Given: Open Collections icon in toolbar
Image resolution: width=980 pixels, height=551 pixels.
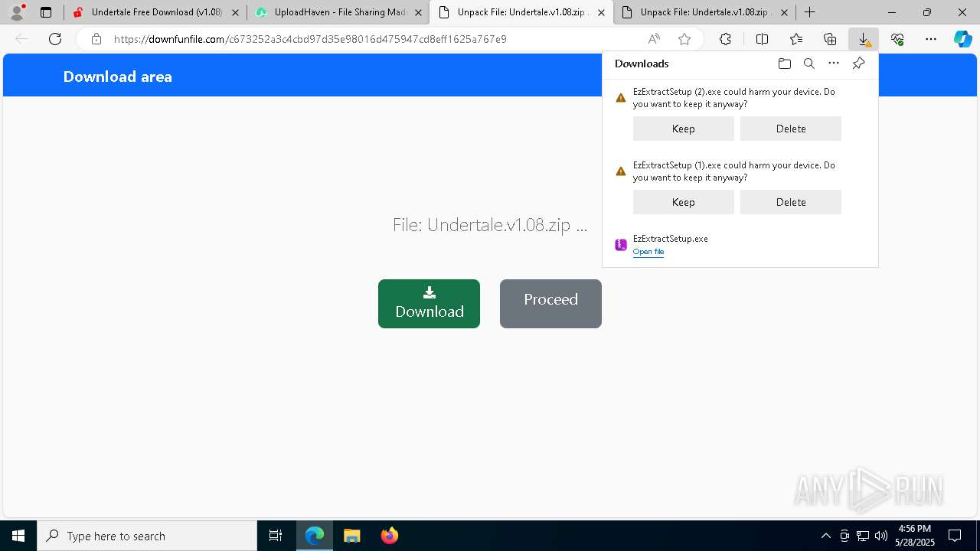Looking at the screenshot, I should pyautogui.click(x=830, y=39).
